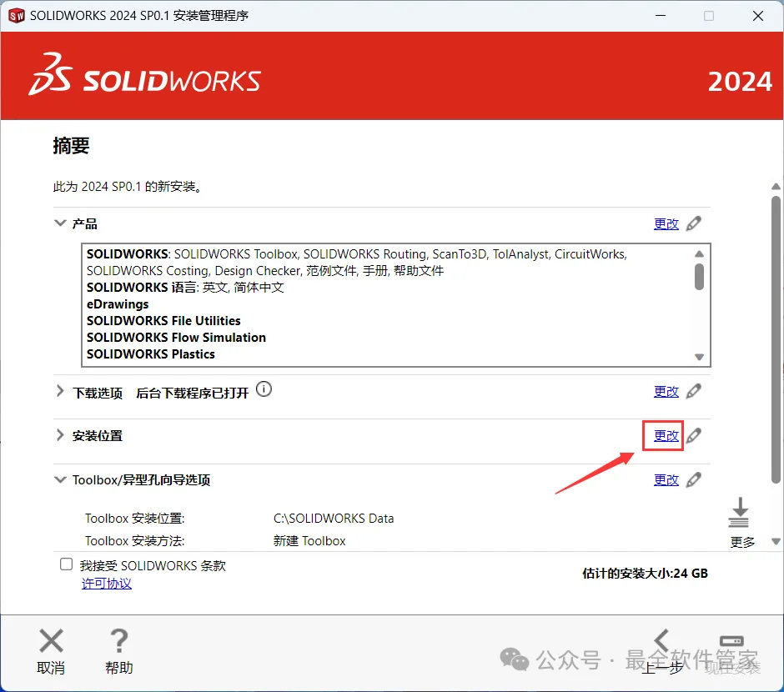Expand the 下载选项 section

[x=60, y=391]
